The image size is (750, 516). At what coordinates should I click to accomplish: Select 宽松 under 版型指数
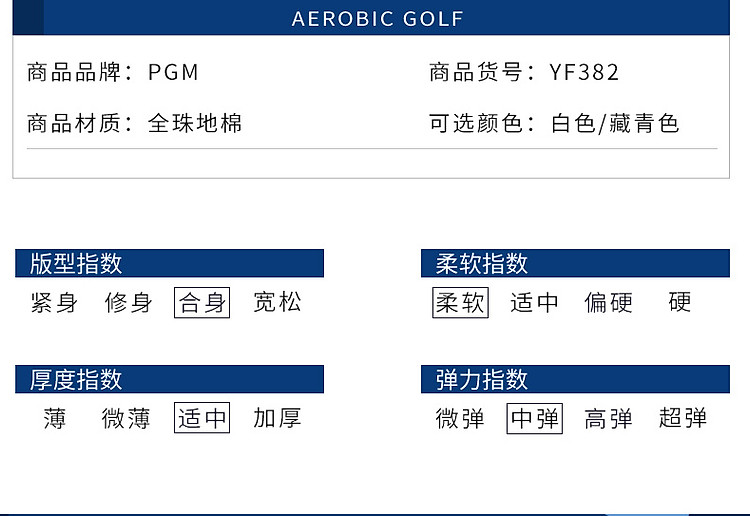pyautogui.click(x=277, y=303)
